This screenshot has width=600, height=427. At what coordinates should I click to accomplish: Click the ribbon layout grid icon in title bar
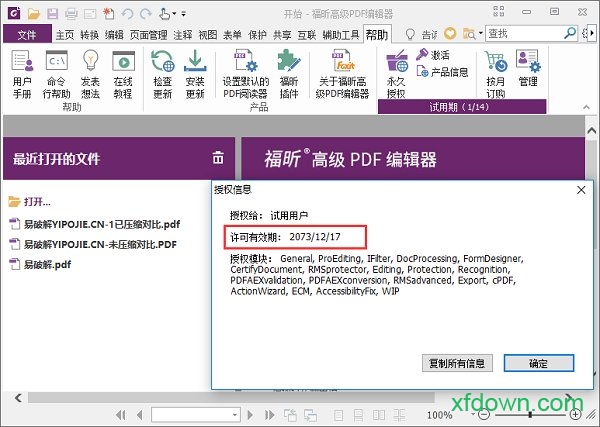(499, 11)
